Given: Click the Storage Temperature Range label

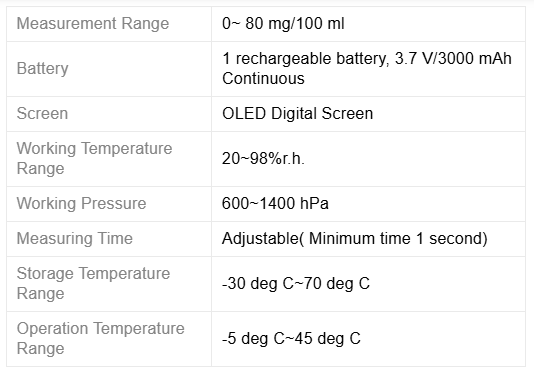Looking at the screenshot, I should (93, 283).
